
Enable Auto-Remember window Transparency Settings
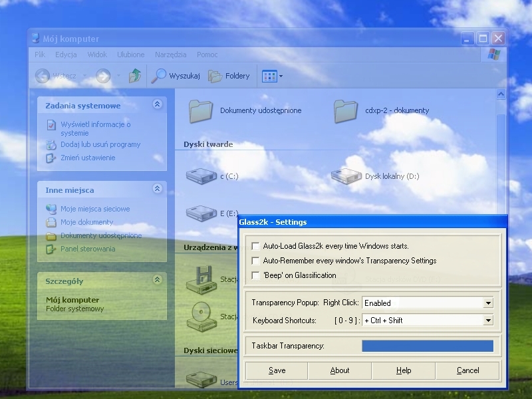coord(255,261)
